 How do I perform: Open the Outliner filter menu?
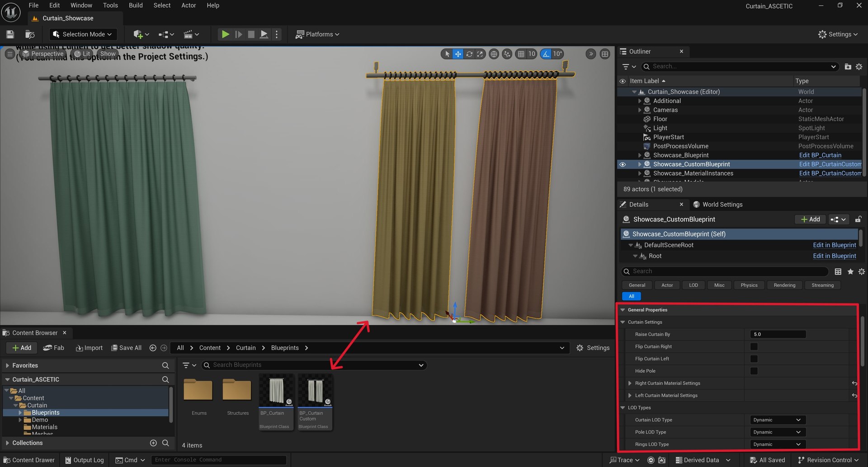629,66
